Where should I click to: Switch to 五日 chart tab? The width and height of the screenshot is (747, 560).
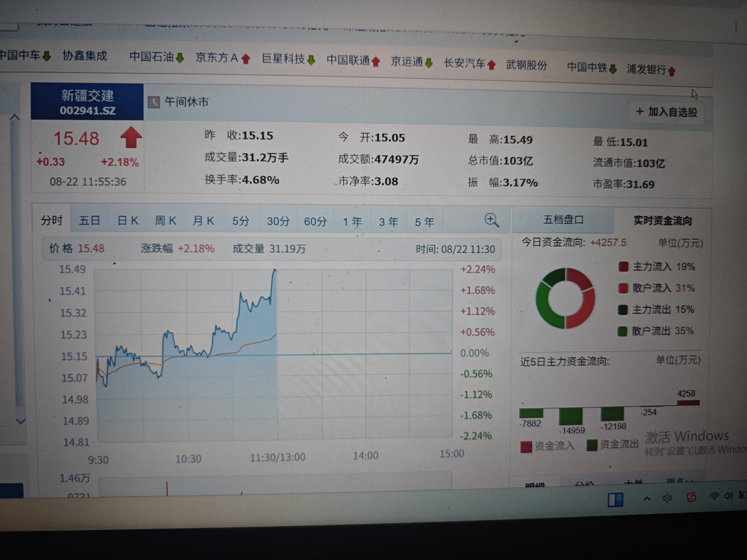(89, 220)
